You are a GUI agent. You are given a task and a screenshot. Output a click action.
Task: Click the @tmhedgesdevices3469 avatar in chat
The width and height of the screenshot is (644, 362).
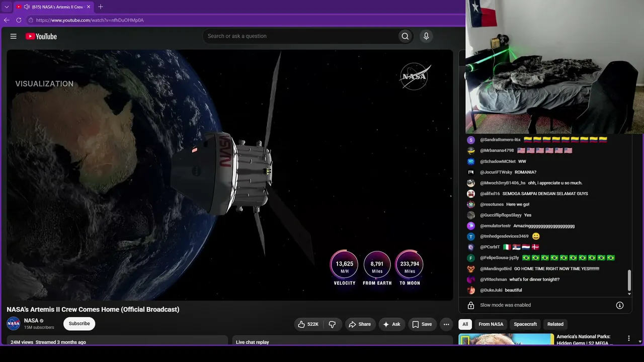[x=471, y=236]
